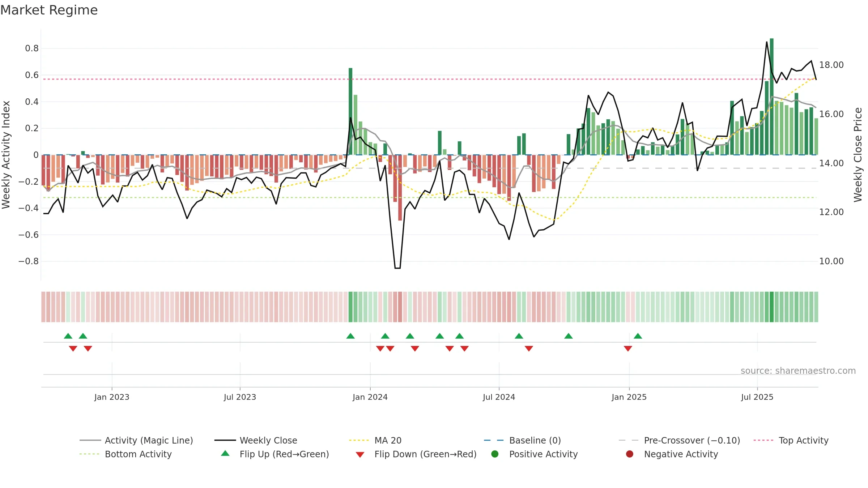The height and width of the screenshot is (488, 868).
Task: Click the source: sharemaestro.com text
Action: coord(798,371)
